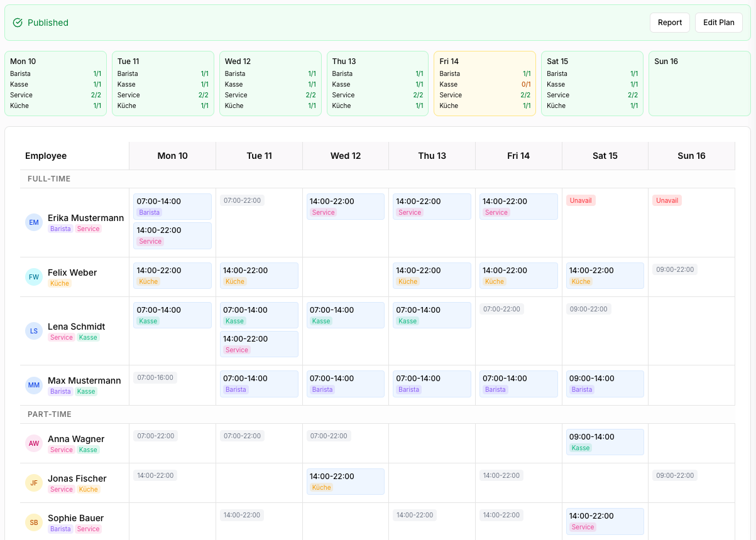Click Anna Wagner's Saturday Kasse shift
Image resolution: width=756 pixels, height=540 pixels.
(x=605, y=442)
